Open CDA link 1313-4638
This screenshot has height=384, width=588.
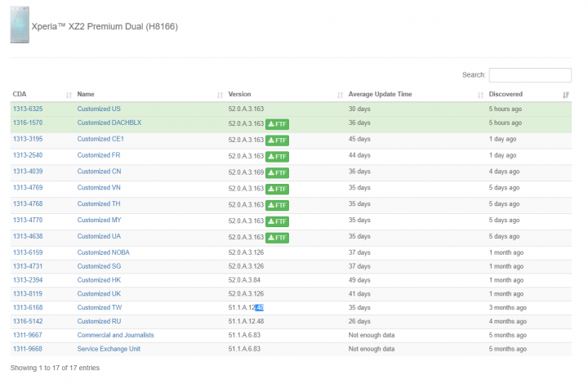click(x=28, y=236)
